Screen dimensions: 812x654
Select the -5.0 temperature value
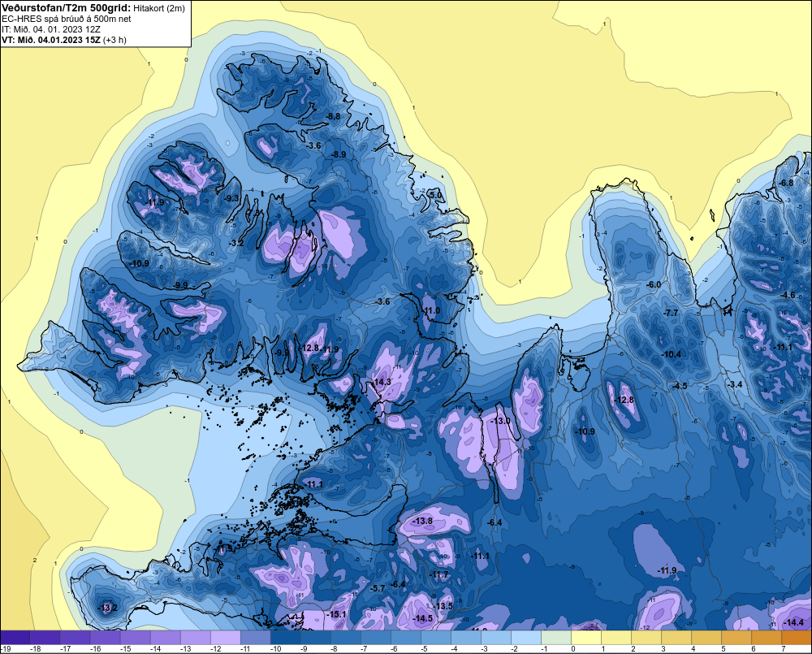point(436,195)
